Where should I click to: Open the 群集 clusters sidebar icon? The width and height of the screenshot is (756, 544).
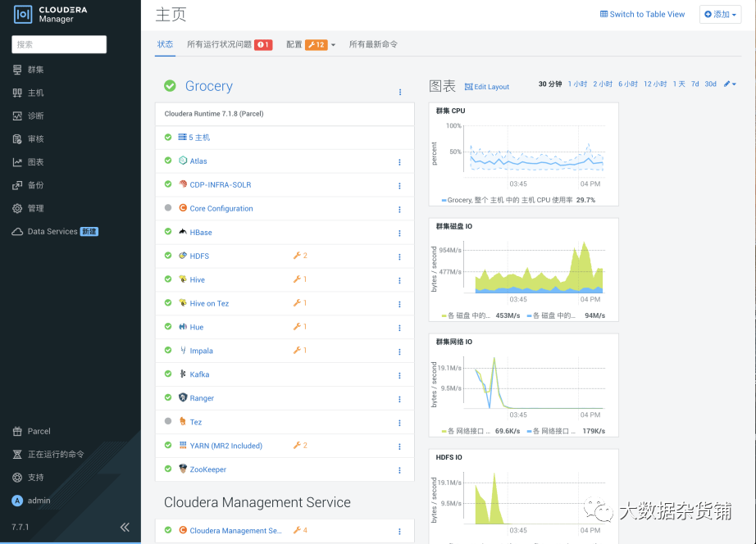coord(17,70)
